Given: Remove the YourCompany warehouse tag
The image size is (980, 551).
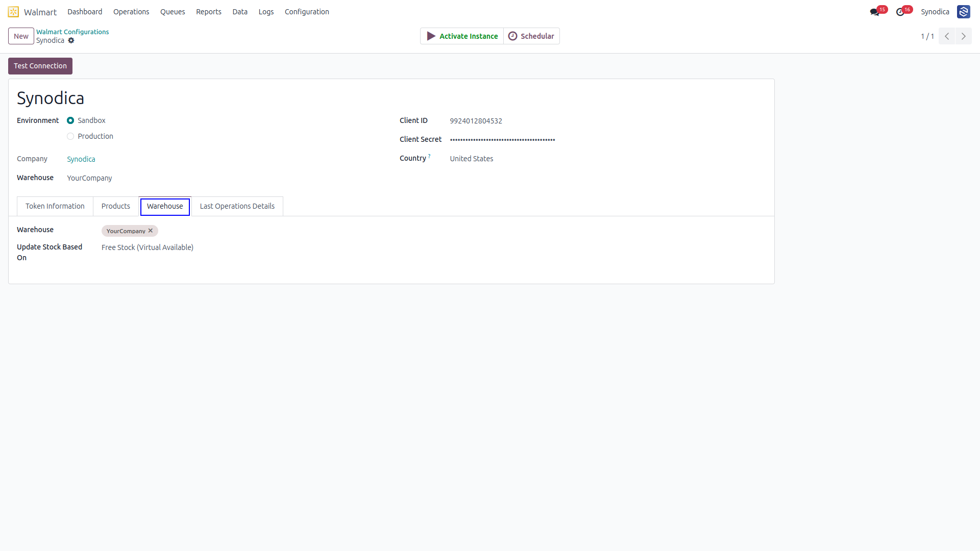Looking at the screenshot, I should (151, 231).
